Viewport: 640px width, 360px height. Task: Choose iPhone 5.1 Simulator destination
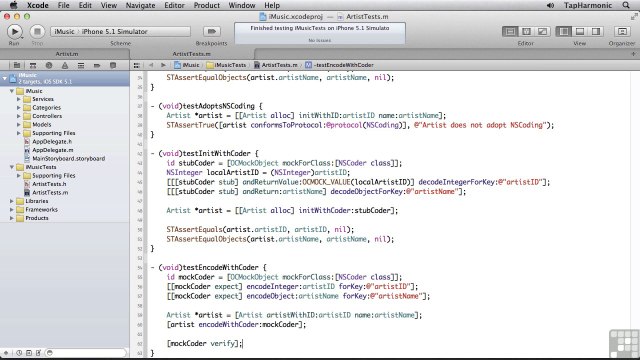coord(115,31)
